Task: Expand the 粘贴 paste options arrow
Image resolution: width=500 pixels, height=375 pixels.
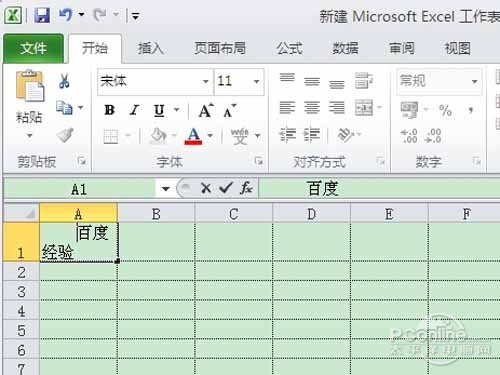Action: [x=29, y=136]
